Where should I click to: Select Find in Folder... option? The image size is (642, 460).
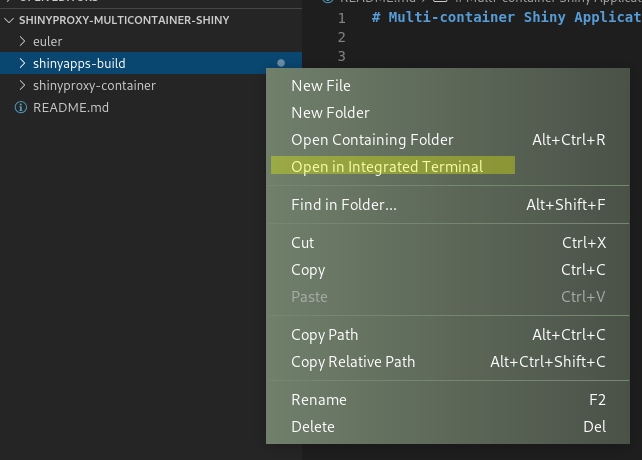pyautogui.click(x=344, y=205)
